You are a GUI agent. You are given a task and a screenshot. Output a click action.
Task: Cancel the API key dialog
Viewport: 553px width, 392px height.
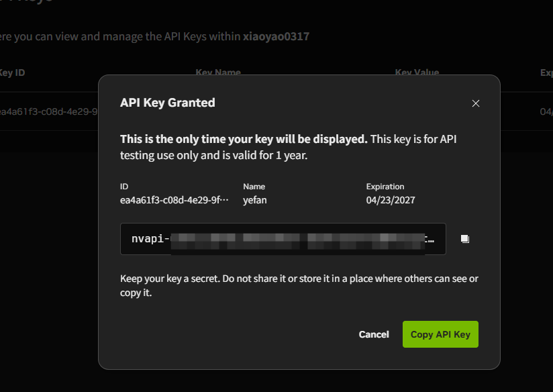coord(374,334)
